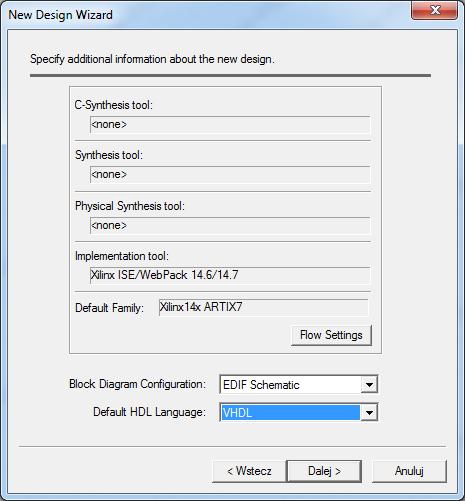
Task: Go back with the Wstecz button
Action: point(249,471)
